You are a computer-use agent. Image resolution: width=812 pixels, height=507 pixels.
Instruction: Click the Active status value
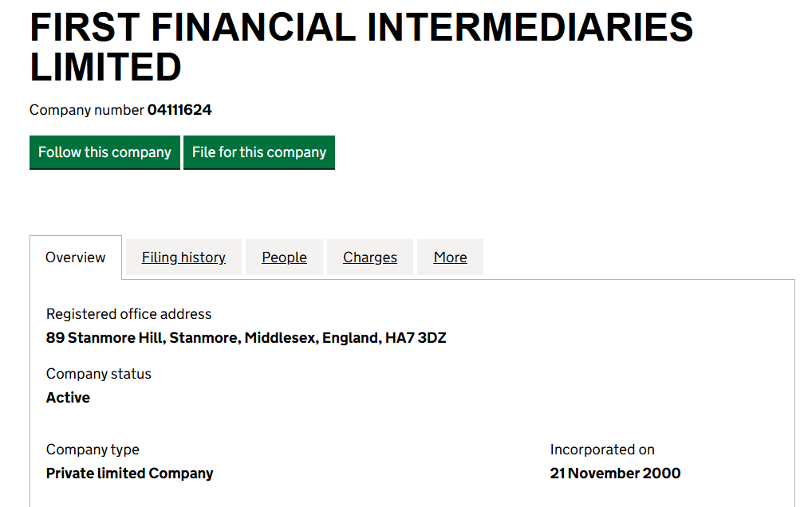69,398
